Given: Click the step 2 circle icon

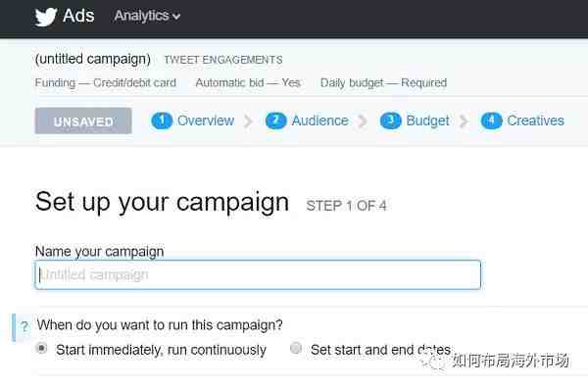Looking at the screenshot, I should coord(276,121).
